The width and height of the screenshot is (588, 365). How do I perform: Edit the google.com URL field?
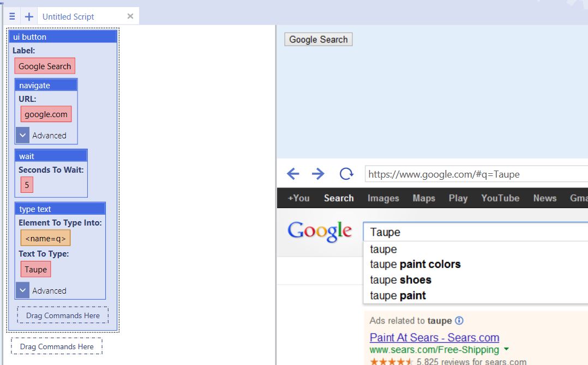[x=46, y=114]
